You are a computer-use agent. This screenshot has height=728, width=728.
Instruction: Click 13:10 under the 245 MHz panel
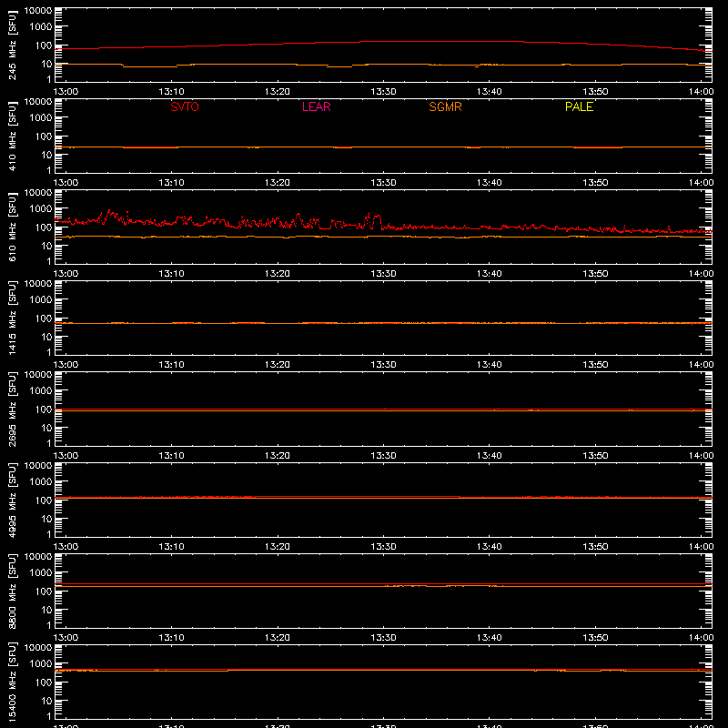(x=171, y=92)
